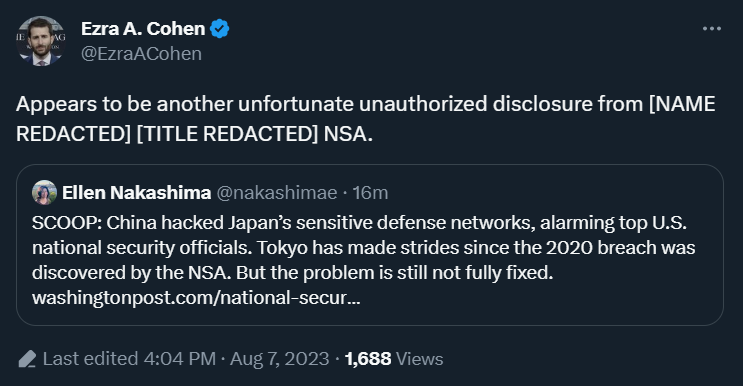Click 'NSA.' at the end of Cohen's tweet
The image size is (743, 386).
348,134
